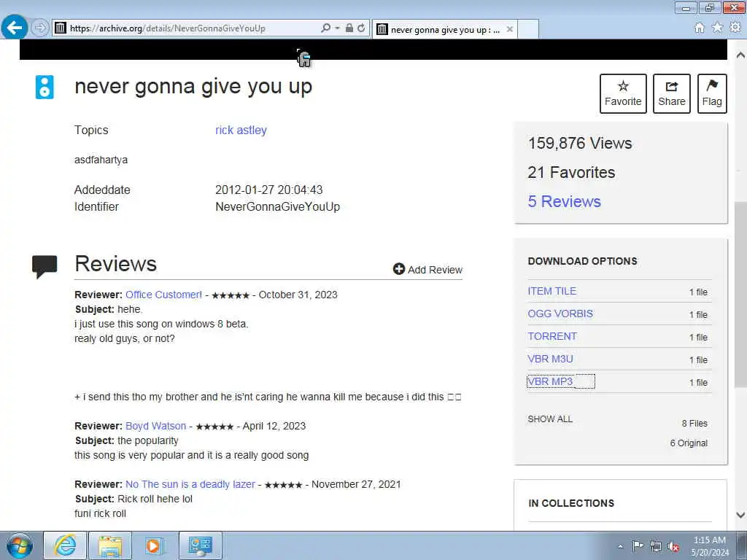The image size is (747, 560).
Task: Open Windows Explorer from taskbar
Action: [111, 545]
